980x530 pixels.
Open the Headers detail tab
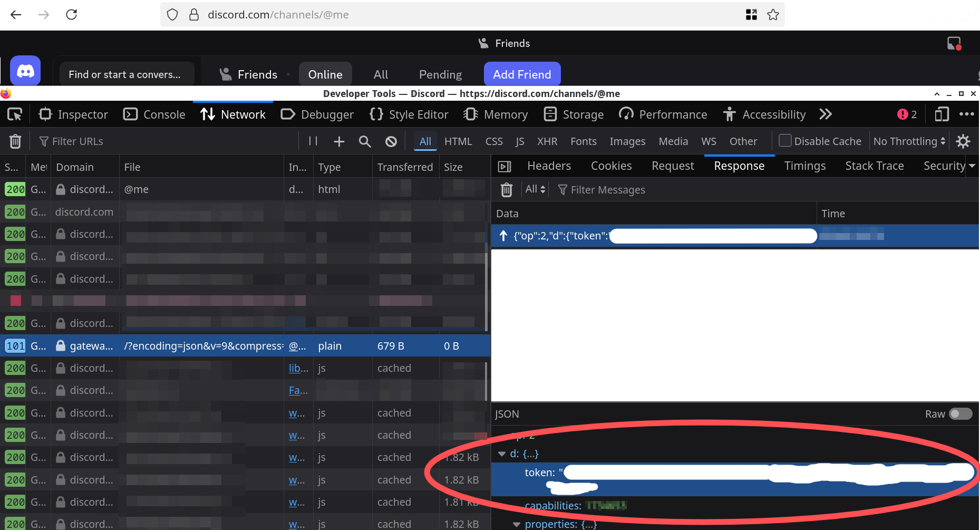[x=549, y=166]
